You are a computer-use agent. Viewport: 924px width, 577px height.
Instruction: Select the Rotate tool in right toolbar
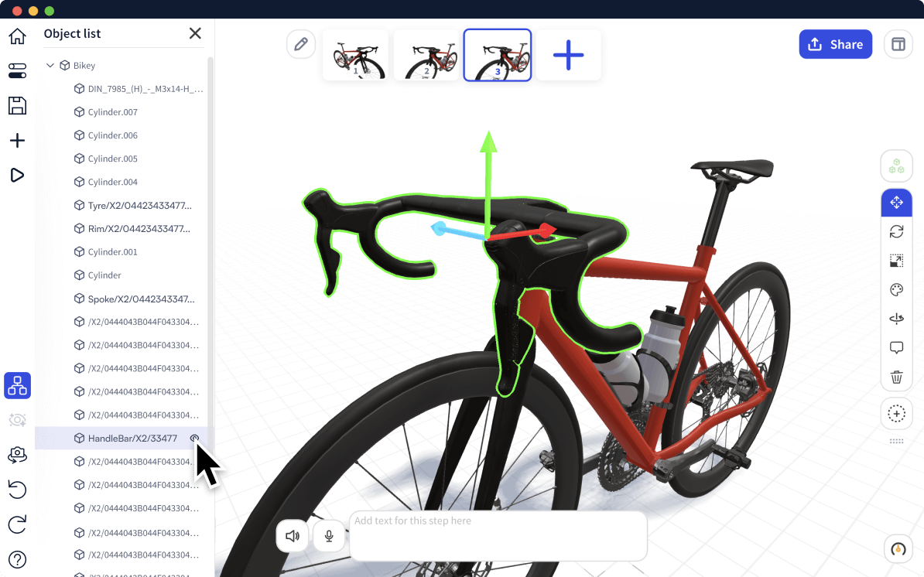pyautogui.click(x=896, y=231)
